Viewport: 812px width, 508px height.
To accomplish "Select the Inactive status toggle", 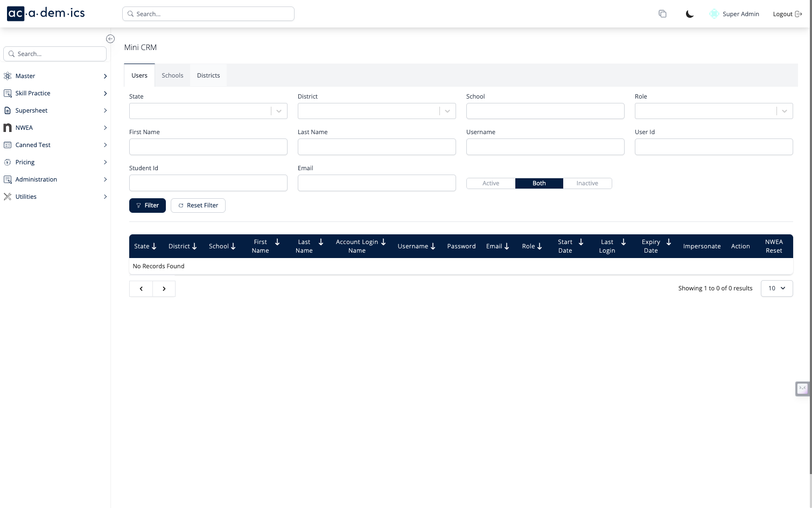I will tap(587, 183).
